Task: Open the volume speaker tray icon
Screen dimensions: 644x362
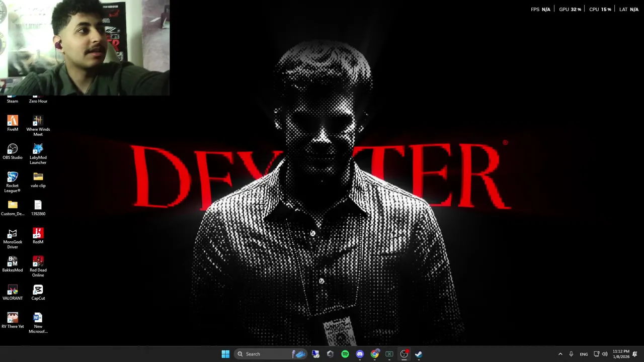Action: [x=605, y=354]
